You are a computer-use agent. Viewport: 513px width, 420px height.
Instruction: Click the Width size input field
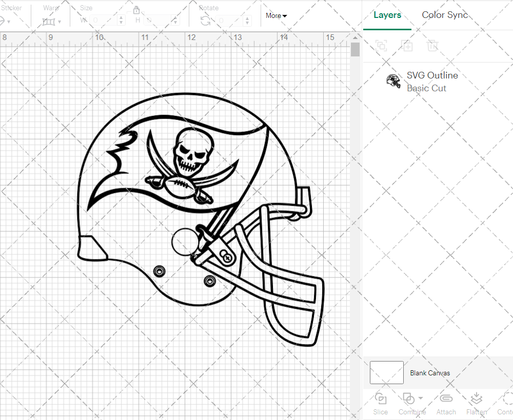coord(104,21)
